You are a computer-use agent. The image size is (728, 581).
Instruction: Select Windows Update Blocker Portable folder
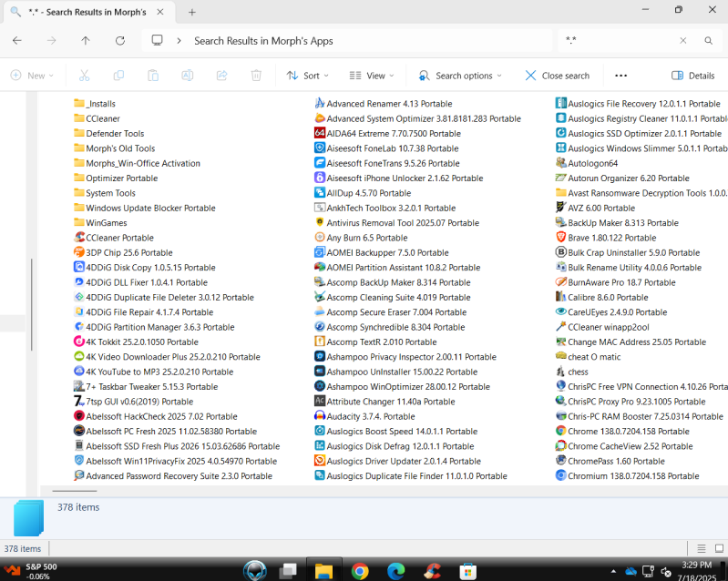click(145, 208)
